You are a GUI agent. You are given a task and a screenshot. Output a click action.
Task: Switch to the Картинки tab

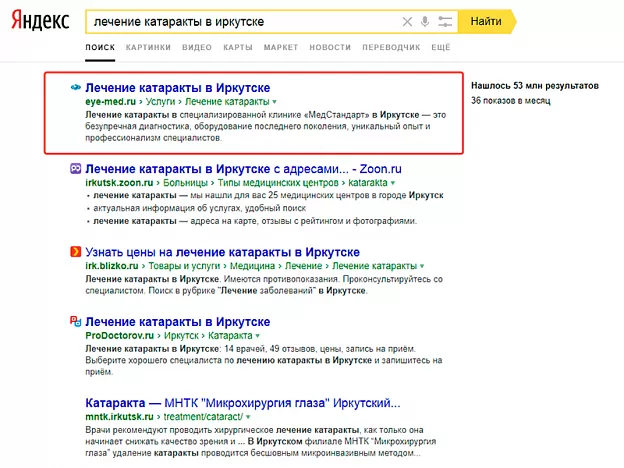click(148, 48)
